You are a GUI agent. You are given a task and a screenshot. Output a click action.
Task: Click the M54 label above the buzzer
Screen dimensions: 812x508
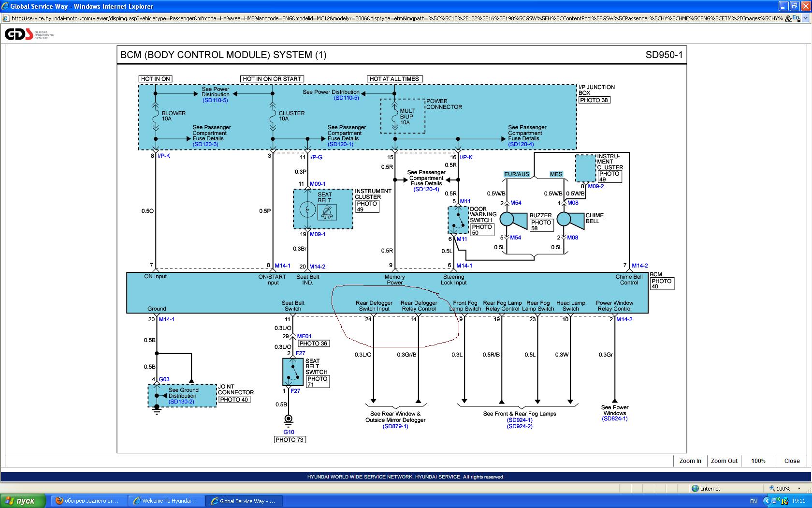pos(516,203)
